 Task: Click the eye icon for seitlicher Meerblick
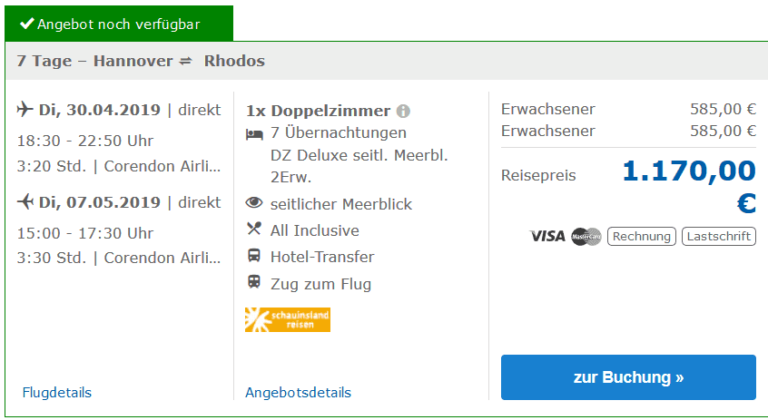tap(254, 204)
